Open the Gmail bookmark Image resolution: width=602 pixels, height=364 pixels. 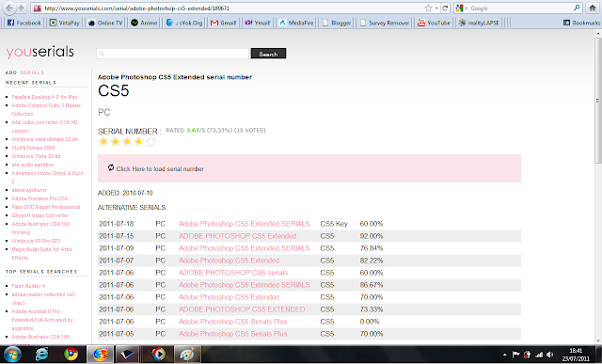pos(223,23)
